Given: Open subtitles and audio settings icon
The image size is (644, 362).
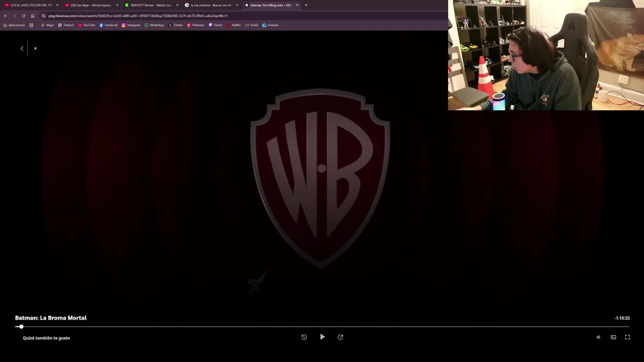Looking at the screenshot, I should click(613, 337).
